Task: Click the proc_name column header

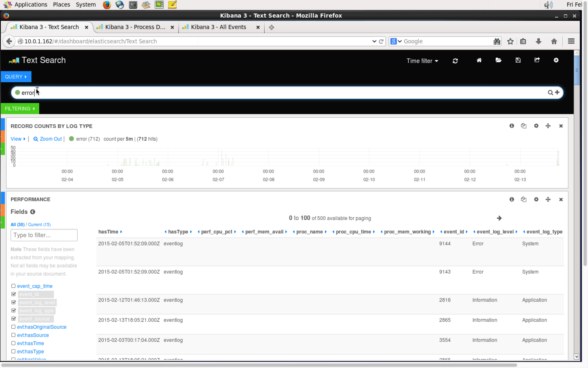Action: tap(309, 232)
